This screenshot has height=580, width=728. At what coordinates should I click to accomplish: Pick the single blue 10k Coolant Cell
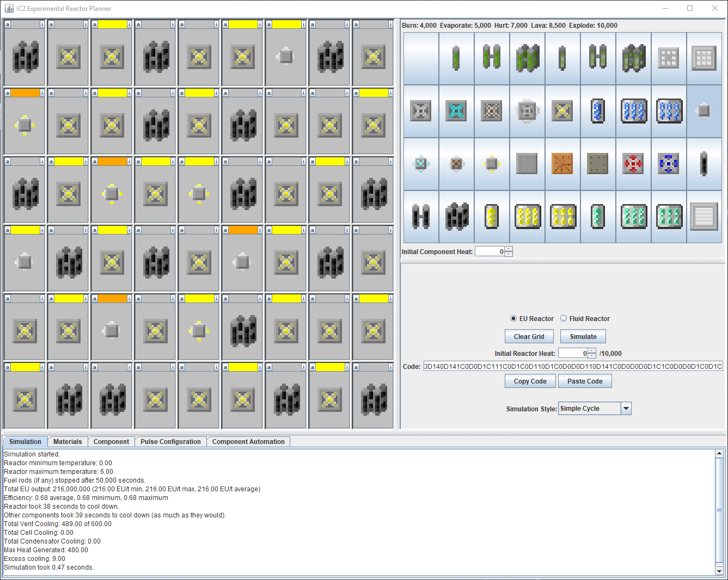[598, 111]
